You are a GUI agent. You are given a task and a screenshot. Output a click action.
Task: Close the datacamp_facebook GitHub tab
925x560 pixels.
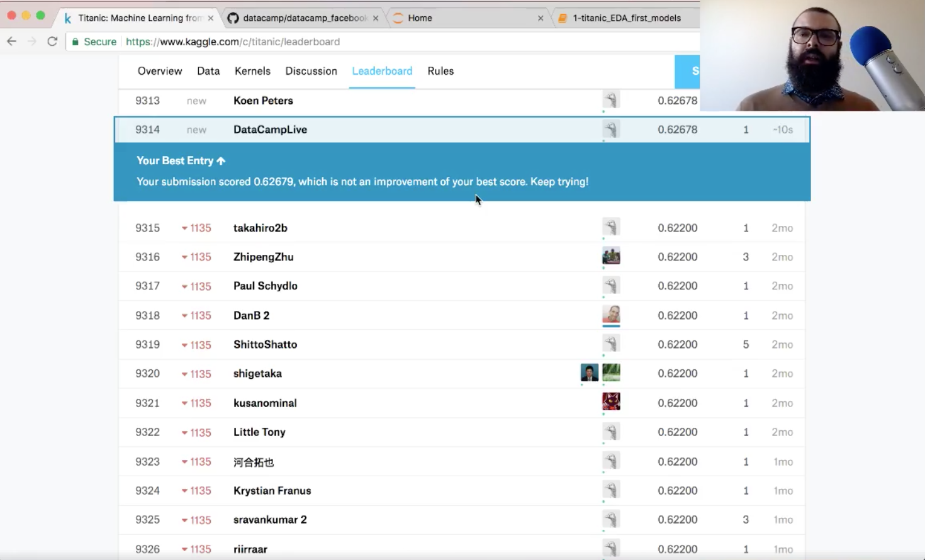[376, 18]
